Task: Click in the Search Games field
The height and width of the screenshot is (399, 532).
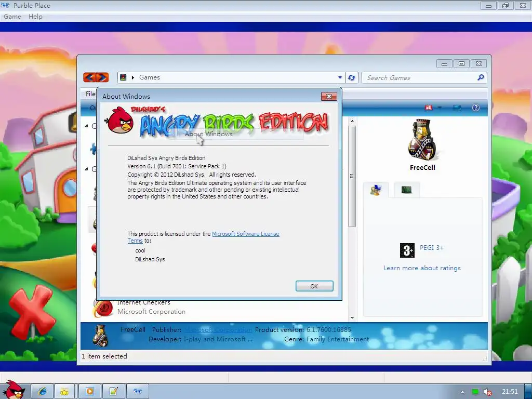Action: [424, 78]
